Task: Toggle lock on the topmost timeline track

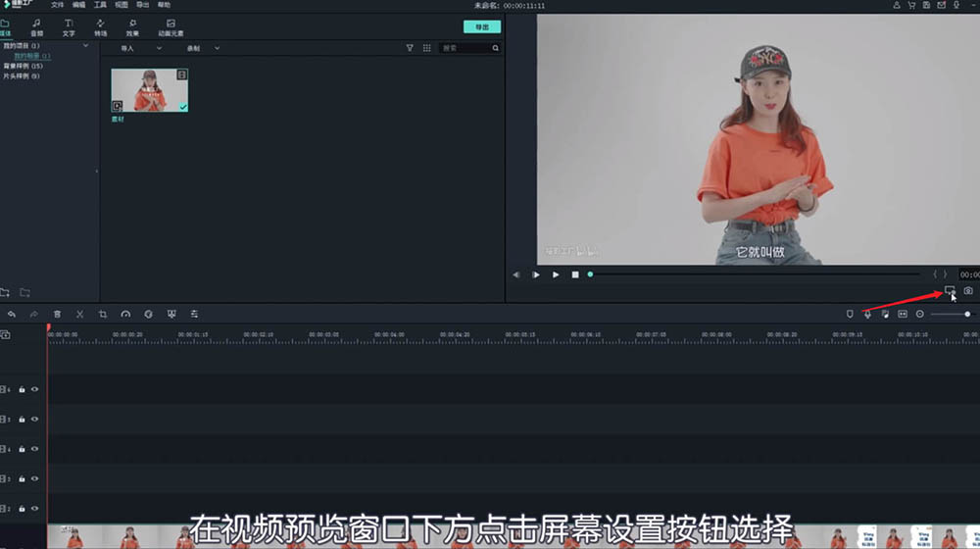Action: [22, 389]
